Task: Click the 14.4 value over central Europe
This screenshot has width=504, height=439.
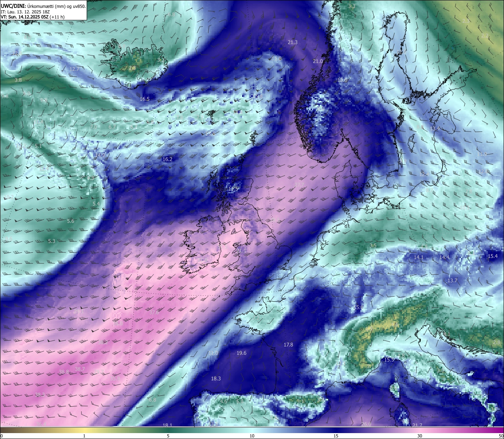Action: coord(444,257)
